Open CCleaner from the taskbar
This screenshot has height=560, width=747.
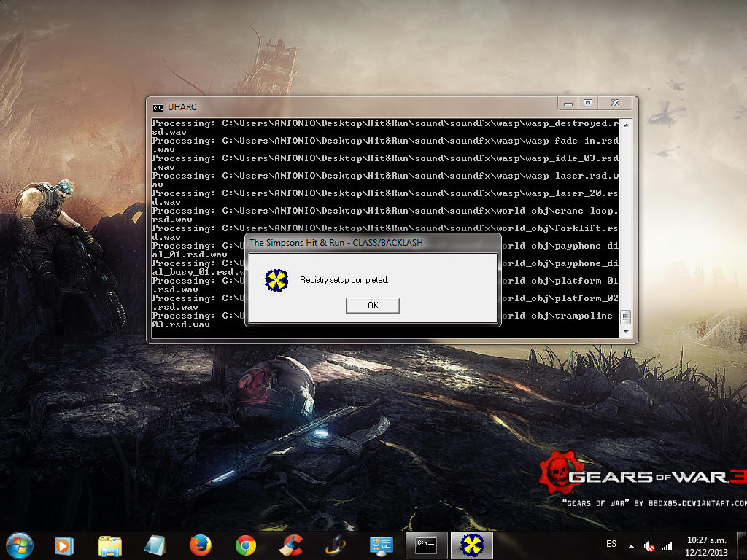tap(291, 545)
